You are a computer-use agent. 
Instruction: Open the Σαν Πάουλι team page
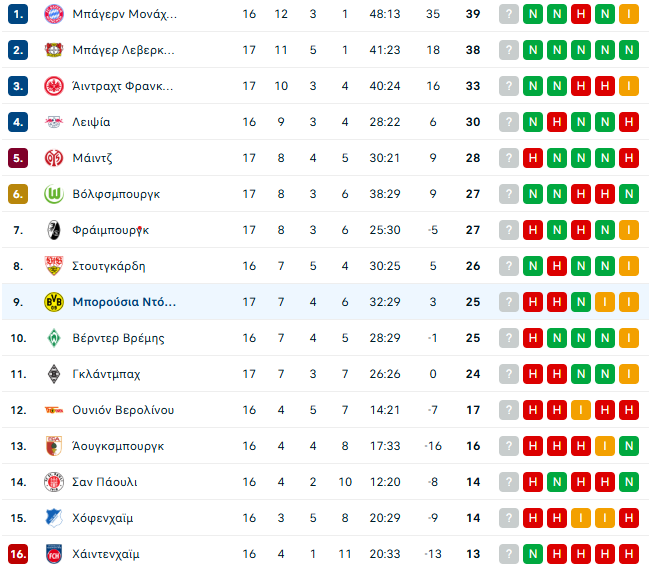click(x=105, y=482)
